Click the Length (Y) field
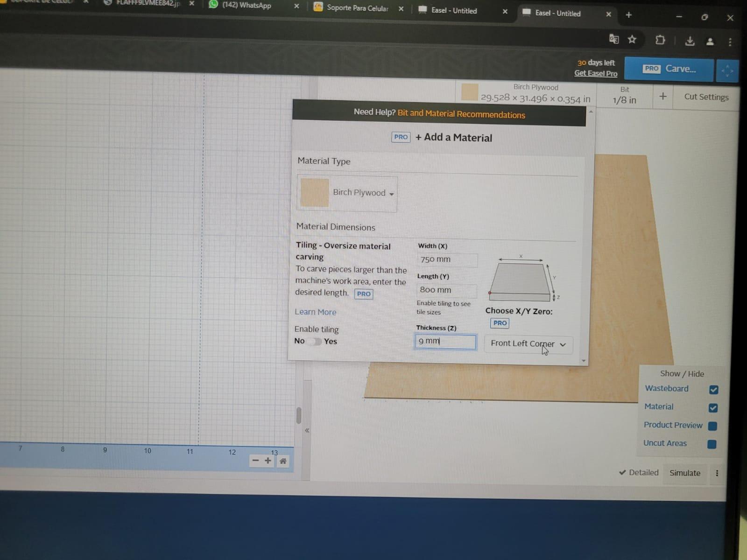The height and width of the screenshot is (560, 747). (x=446, y=290)
